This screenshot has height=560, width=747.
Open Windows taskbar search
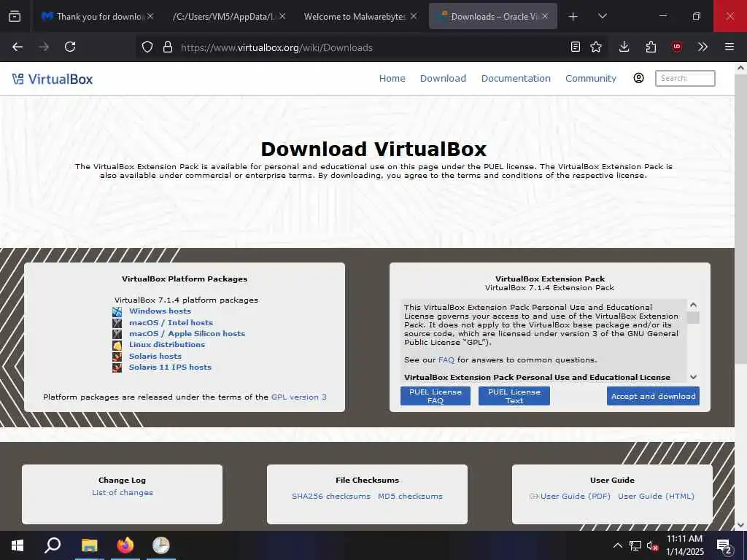click(53, 545)
